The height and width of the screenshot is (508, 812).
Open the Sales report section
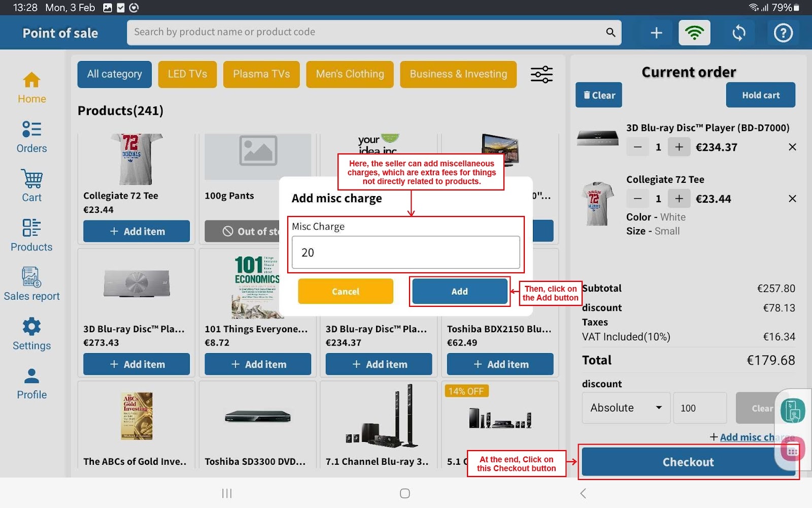[x=31, y=284]
